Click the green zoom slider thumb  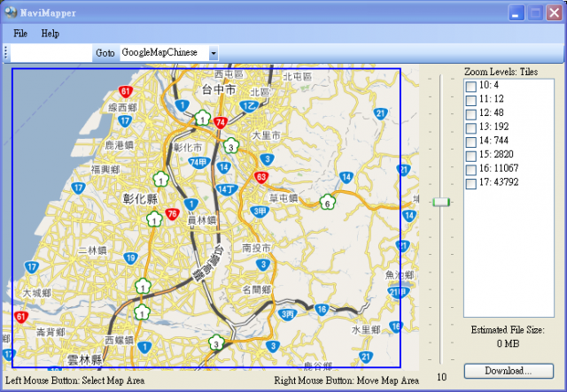[x=441, y=202]
